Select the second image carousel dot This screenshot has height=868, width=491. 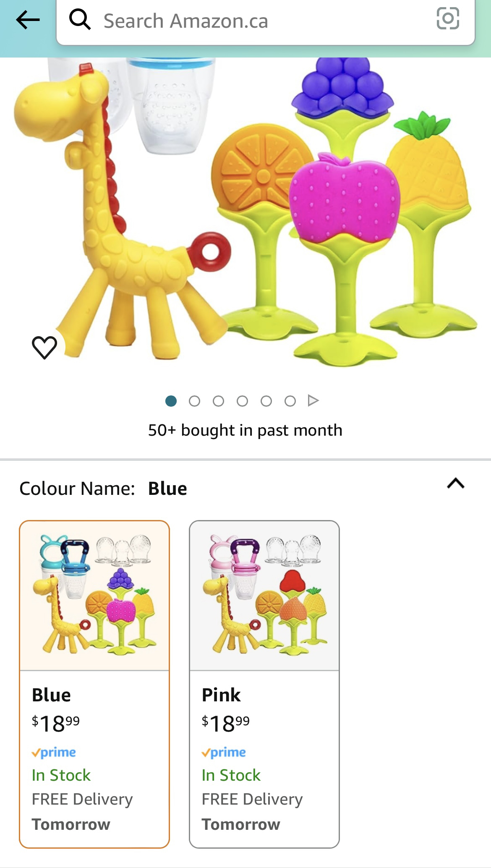pos(194,401)
